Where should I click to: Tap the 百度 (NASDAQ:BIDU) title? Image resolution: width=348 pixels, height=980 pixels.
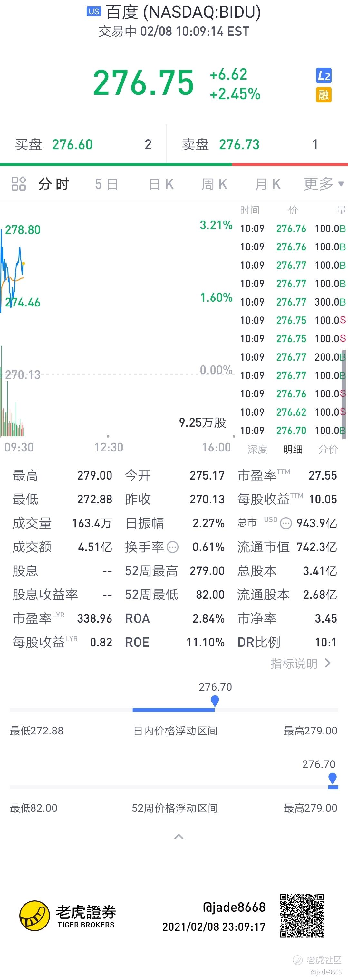183,12
